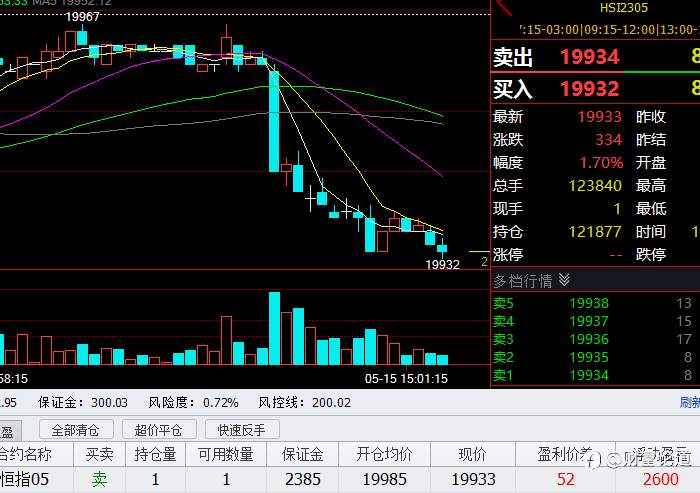Click the 涨跌 value 334
Viewport: 700px width, 493px height.
pyautogui.click(x=608, y=140)
